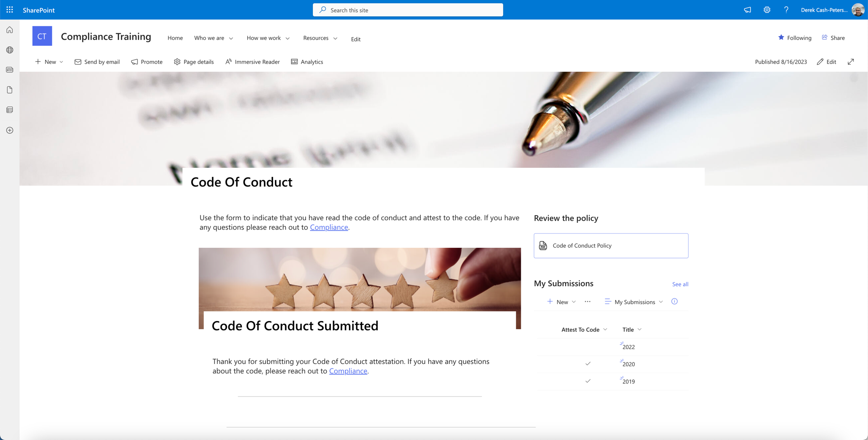This screenshot has width=868, height=440.
Task: Open the Create plus icon in sidebar
Action: [9, 130]
